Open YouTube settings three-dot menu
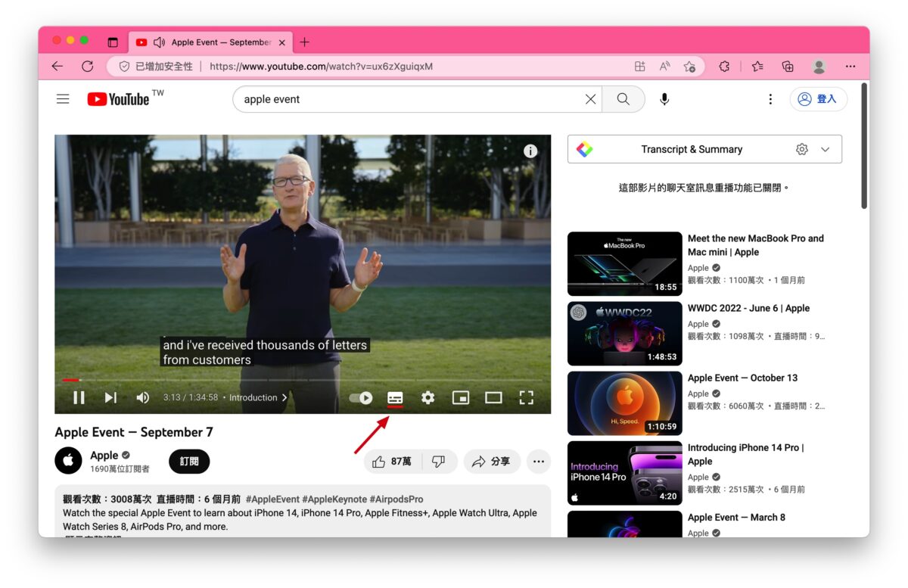 tap(770, 99)
